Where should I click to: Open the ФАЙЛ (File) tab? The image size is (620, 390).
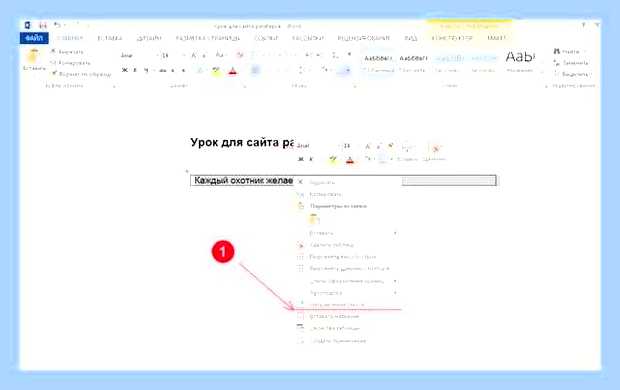34,38
